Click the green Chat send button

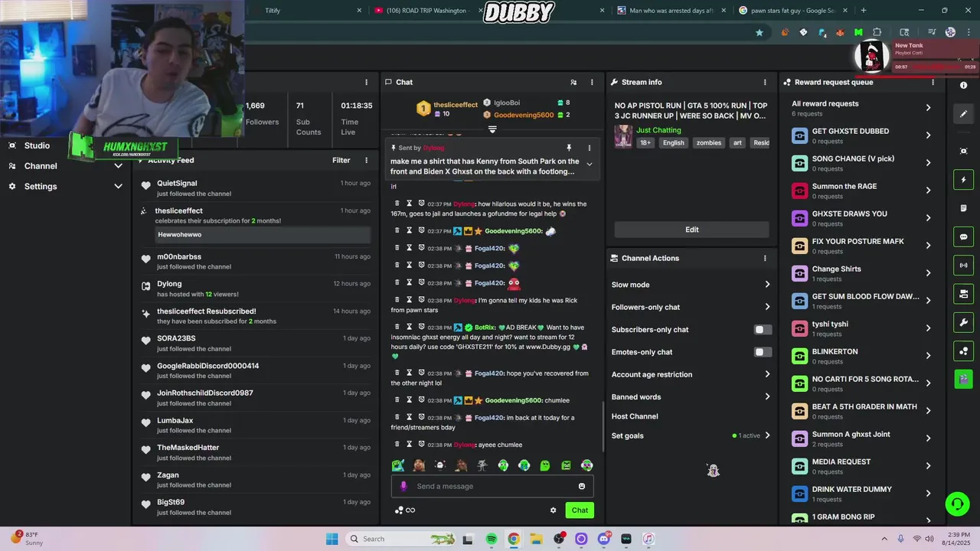click(580, 510)
